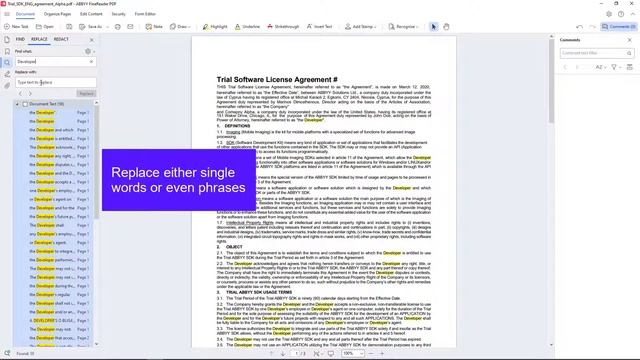Go to next search result
Image resolution: width=640 pixels, height=360 pixels.
tap(30, 93)
